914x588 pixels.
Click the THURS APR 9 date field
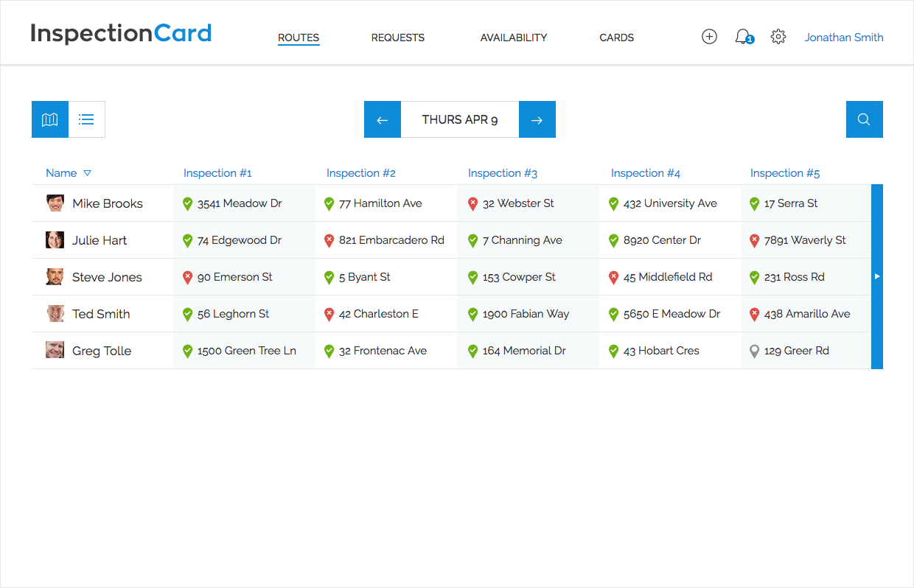tap(460, 119)
